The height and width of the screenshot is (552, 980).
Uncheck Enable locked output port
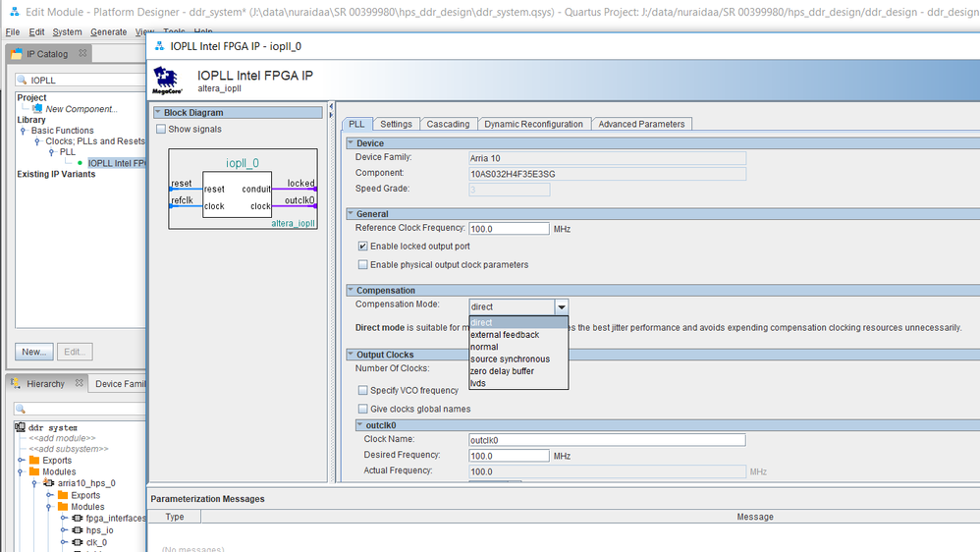(x=363, y=247)
